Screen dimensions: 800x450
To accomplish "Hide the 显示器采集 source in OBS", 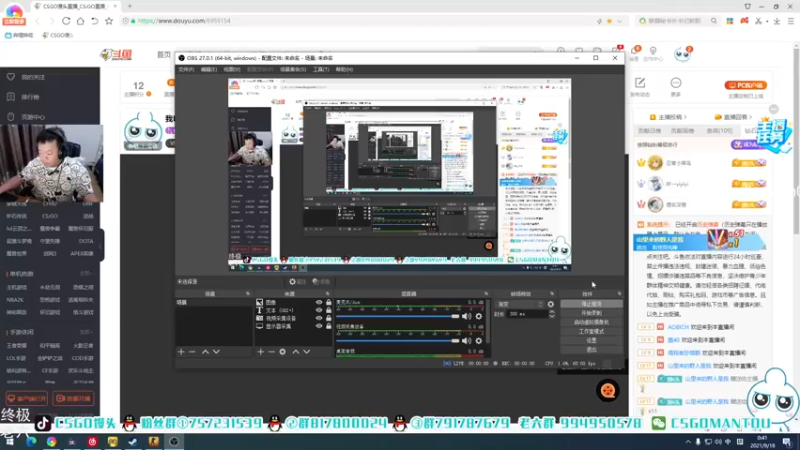I will 319,326.
